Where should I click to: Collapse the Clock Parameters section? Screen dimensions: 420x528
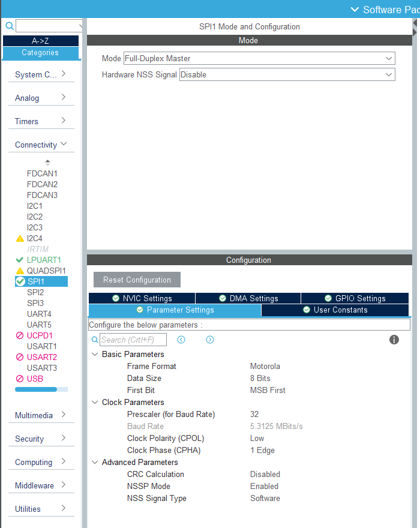click(x=95, y=402)
